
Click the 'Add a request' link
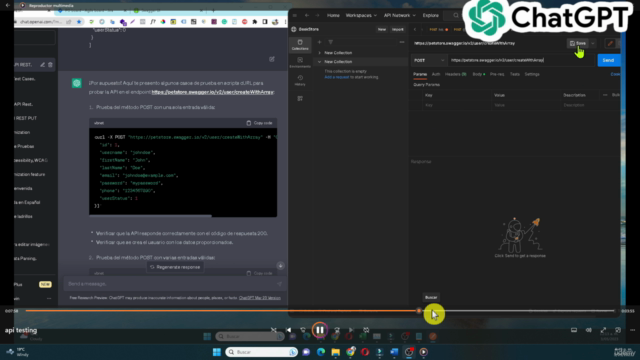click(337, 77)
